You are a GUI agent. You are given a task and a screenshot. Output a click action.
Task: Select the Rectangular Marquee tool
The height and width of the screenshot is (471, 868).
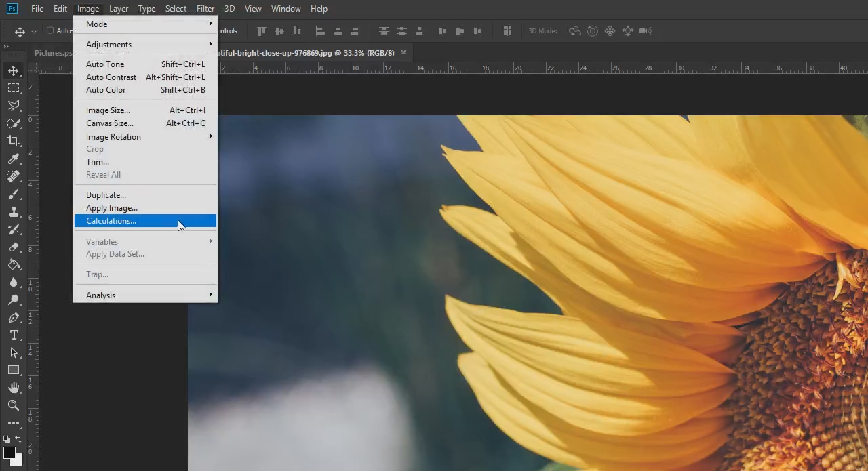tap(14, 88)
